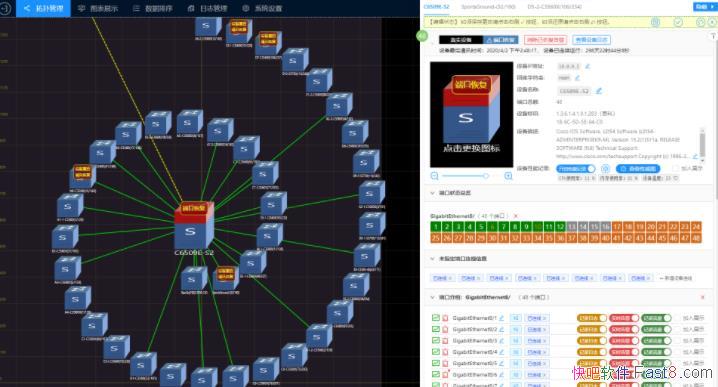Viewport: 718px width, 387px height.
Task: Toggle the device performance record switch
Action: pyautogui.click(x=576, y=169)
